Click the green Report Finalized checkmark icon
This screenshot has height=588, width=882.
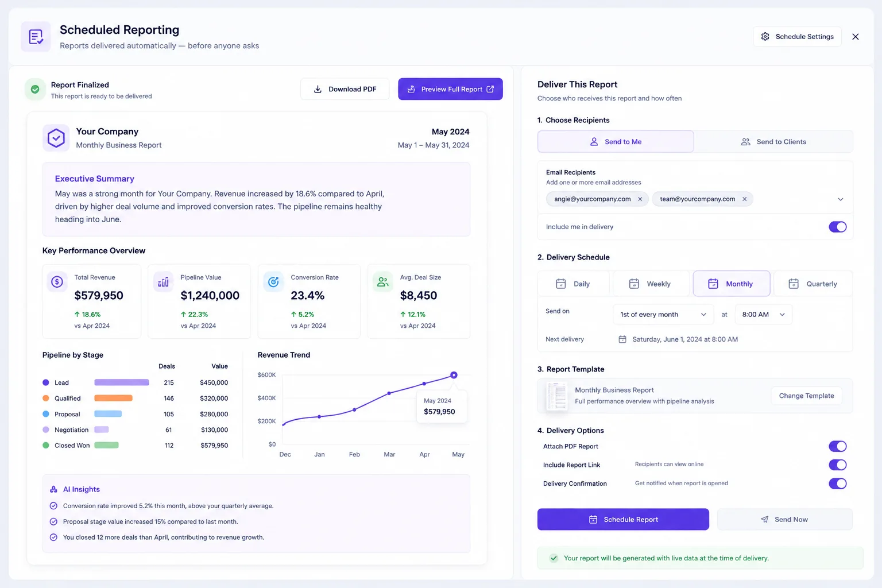[x=35, y=90]
